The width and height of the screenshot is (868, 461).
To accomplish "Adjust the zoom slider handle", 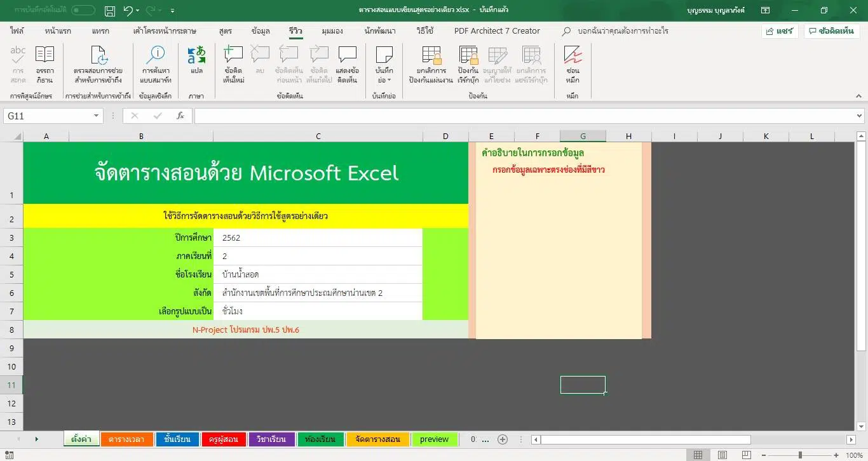I will point(800,455).
